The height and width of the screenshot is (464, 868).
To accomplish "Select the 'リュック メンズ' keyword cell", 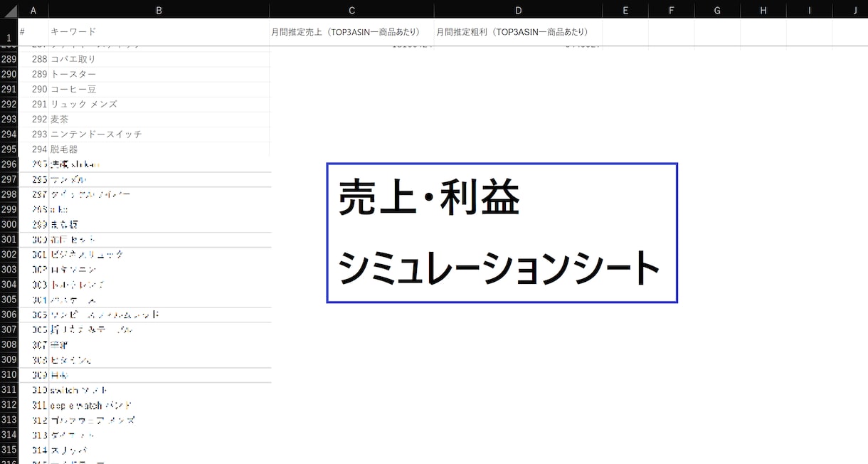I will pyautogui.click(x=159, y=104).
